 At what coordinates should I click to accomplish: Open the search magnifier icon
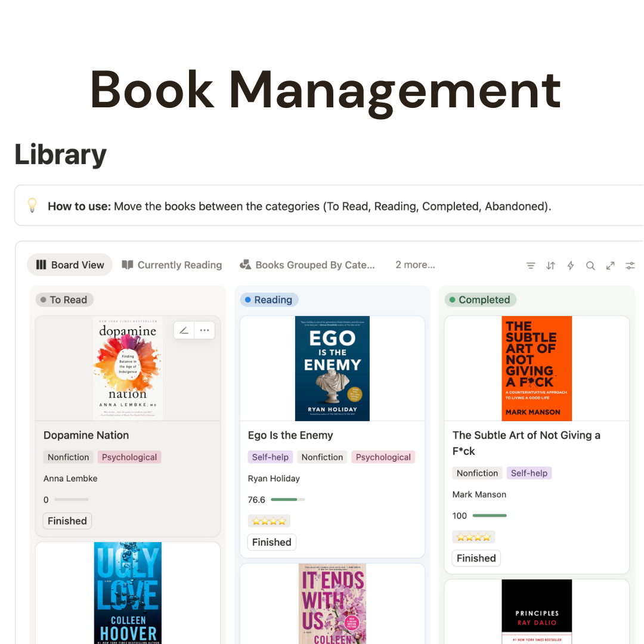point(590,266)
